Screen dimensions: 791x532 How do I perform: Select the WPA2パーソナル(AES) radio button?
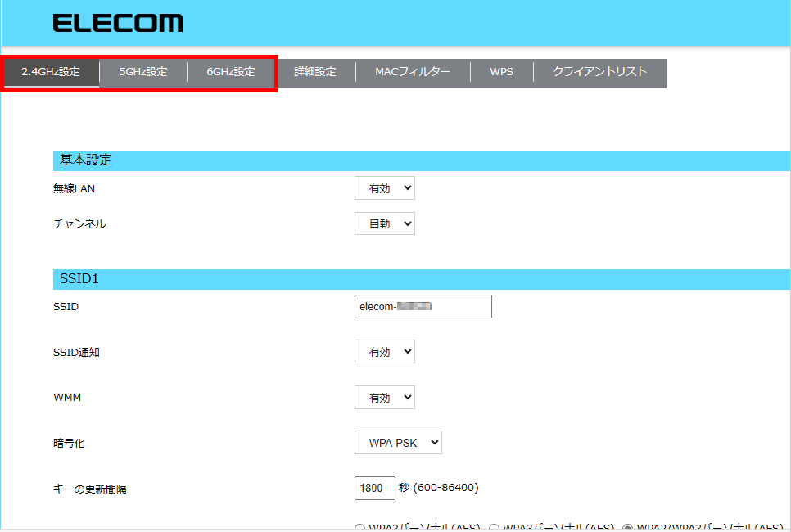click(360, 528)
